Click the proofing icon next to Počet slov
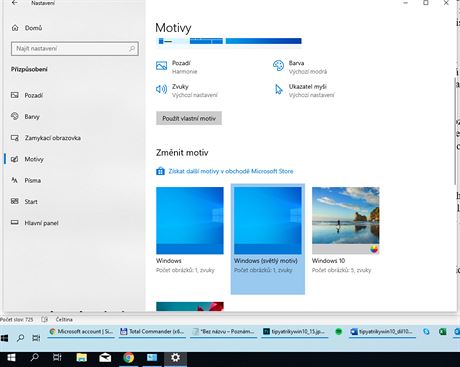 pyautogui.click(x=45, y=319)
